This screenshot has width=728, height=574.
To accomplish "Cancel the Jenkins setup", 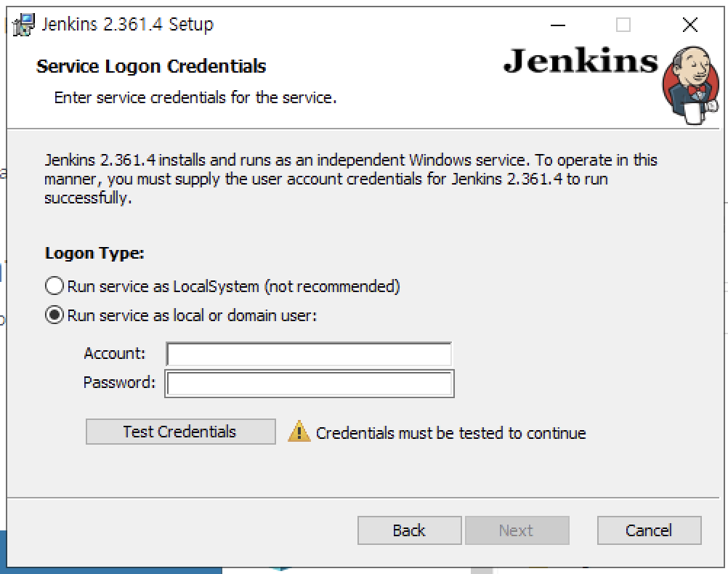I will [649, 530].
